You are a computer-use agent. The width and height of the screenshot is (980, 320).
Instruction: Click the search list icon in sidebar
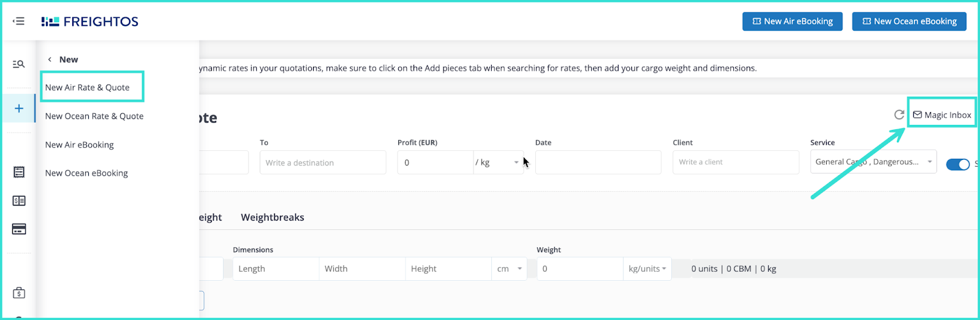click(x=19, y=64)
